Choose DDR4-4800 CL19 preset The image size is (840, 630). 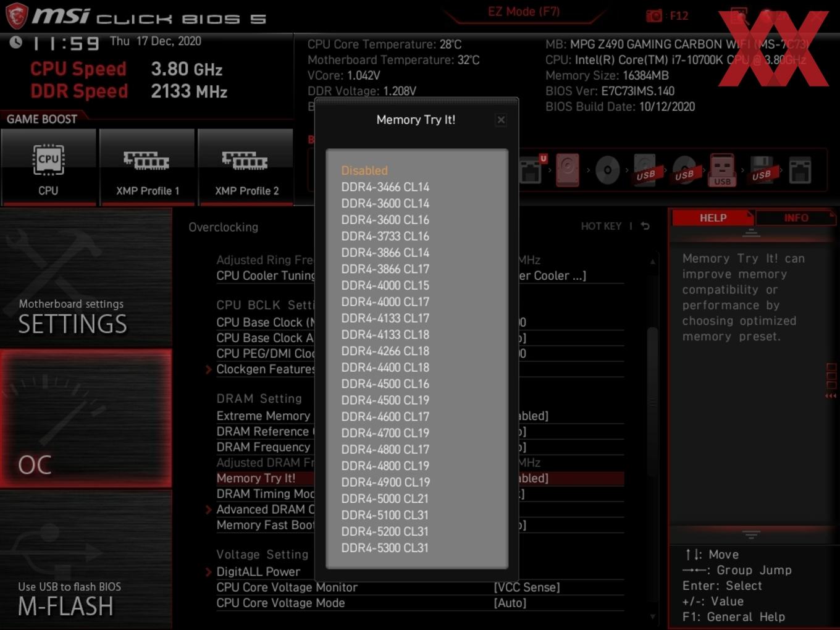click(385, 466)
